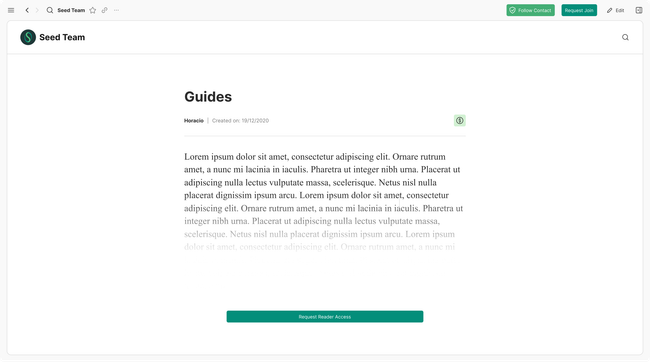Click the author name Horacio

[194, 121]
